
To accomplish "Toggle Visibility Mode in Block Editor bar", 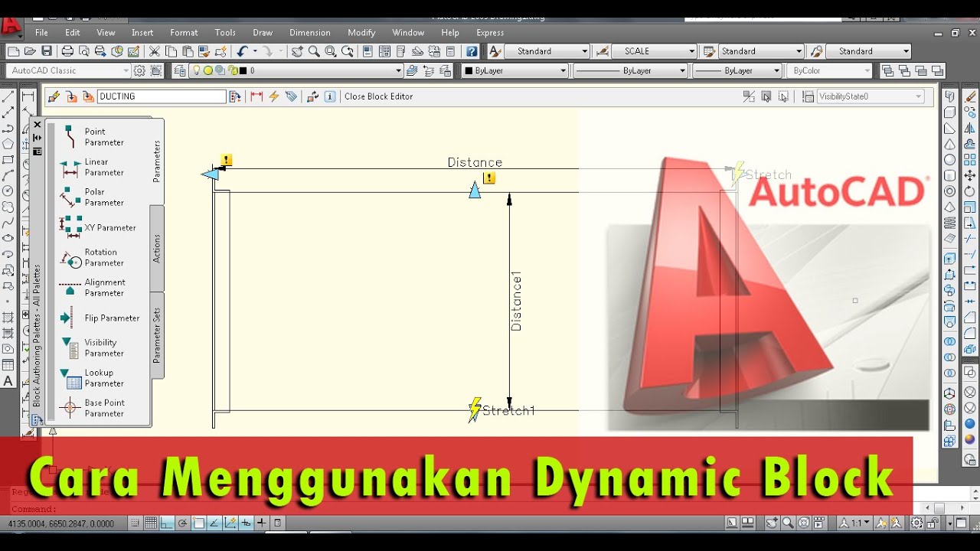I will point(750,96).
